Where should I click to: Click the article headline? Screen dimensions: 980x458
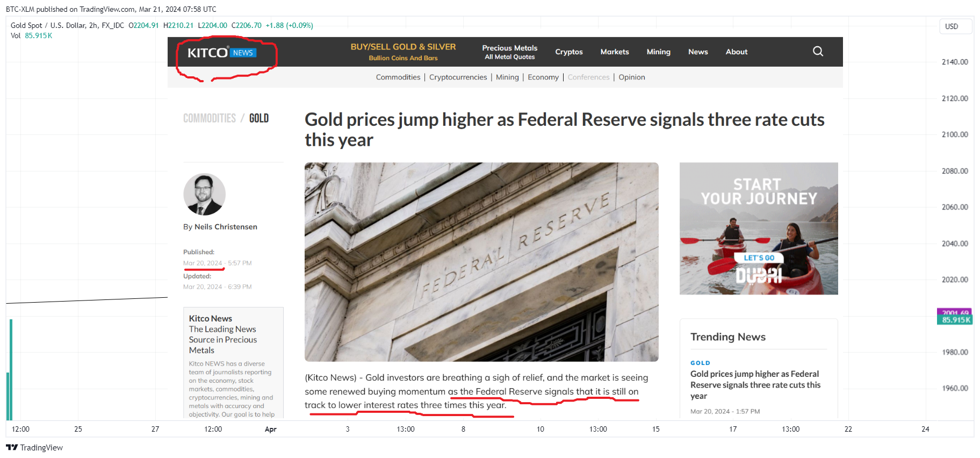click(x=564, y=130)
